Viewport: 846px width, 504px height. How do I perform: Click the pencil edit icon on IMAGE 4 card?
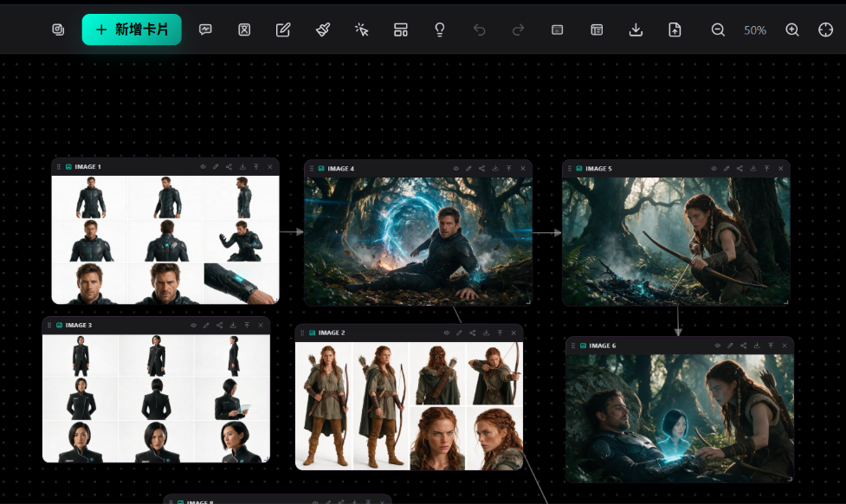click(468, 168)
